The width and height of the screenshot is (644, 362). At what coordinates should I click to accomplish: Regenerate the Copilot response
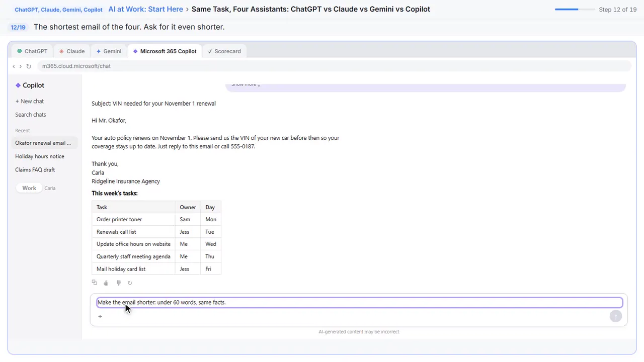pyautogui.click(x=130, y=283)
